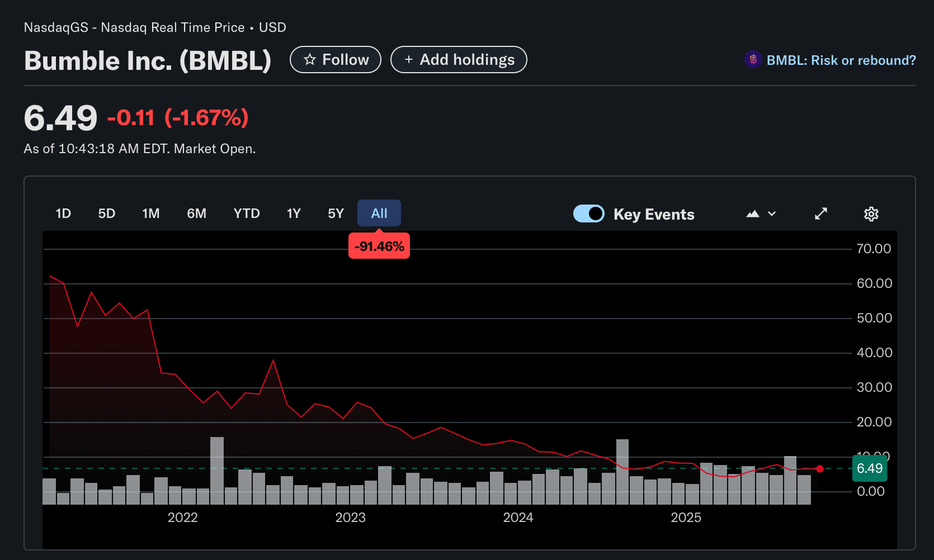Click the -0.11 (-1.67%) price change
Viewport: 934px width, 560px height.
tap(178, 118)
